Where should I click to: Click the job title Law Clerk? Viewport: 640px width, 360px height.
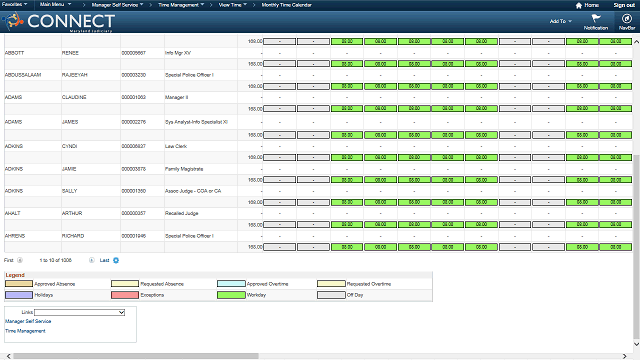pos(176,146)
